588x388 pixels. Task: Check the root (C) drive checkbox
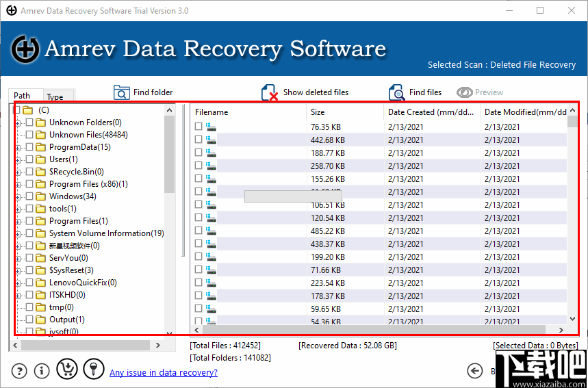click(x=16, y=110)
